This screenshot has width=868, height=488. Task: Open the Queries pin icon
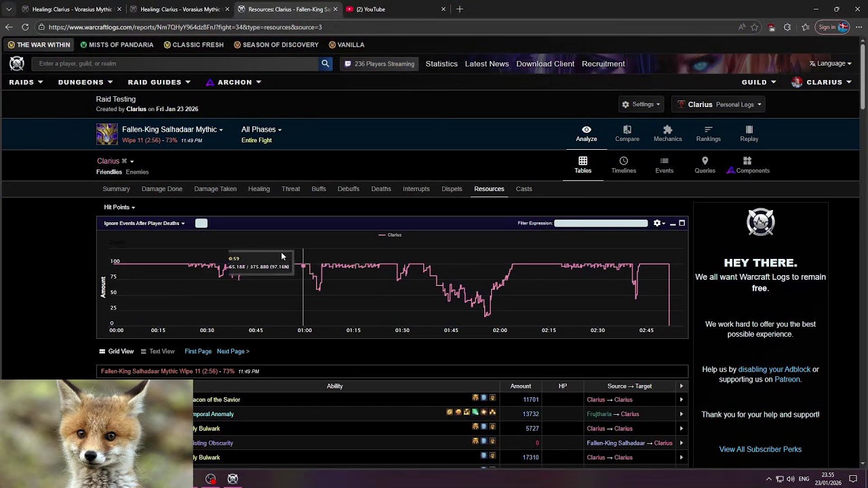click(705, 161)
